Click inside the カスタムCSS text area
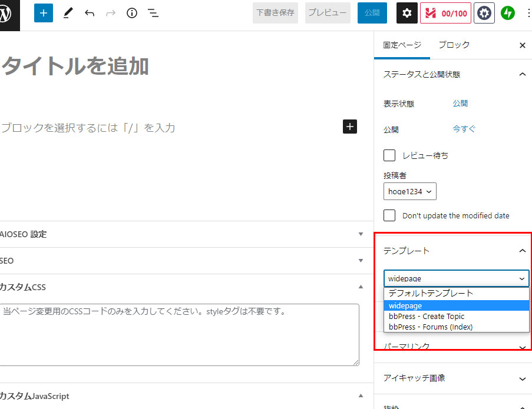This screenshot has height=409, width=532. (179, 334)
